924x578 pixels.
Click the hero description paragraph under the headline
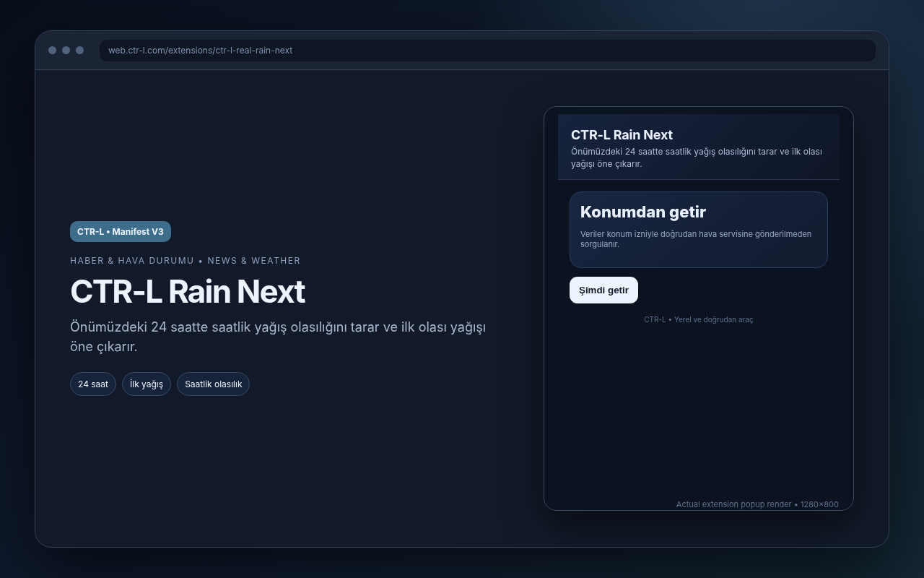coord(278,337)
